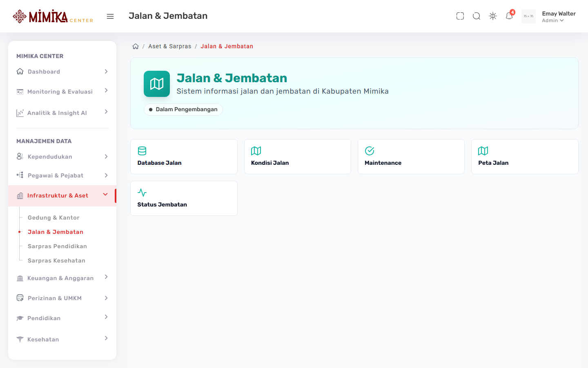Open Pendidikan sidebar menu
The image size is (588, 368).
click(62, 318)
